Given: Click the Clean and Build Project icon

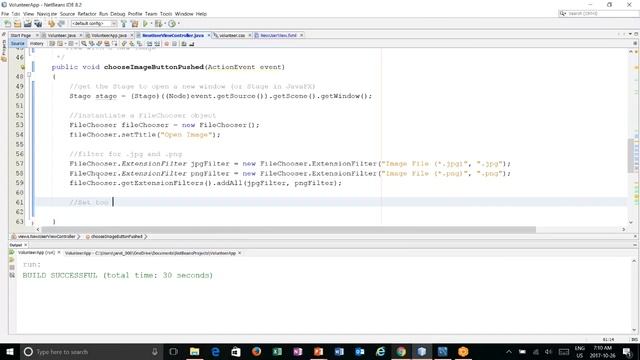Looking at the screenshot, I should (x=134, y=24).
